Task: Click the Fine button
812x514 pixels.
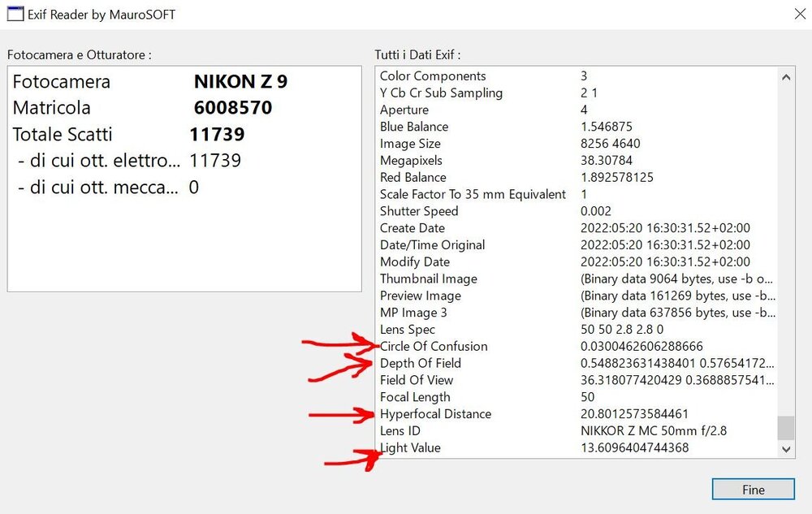Action: [x=753, y=489]
